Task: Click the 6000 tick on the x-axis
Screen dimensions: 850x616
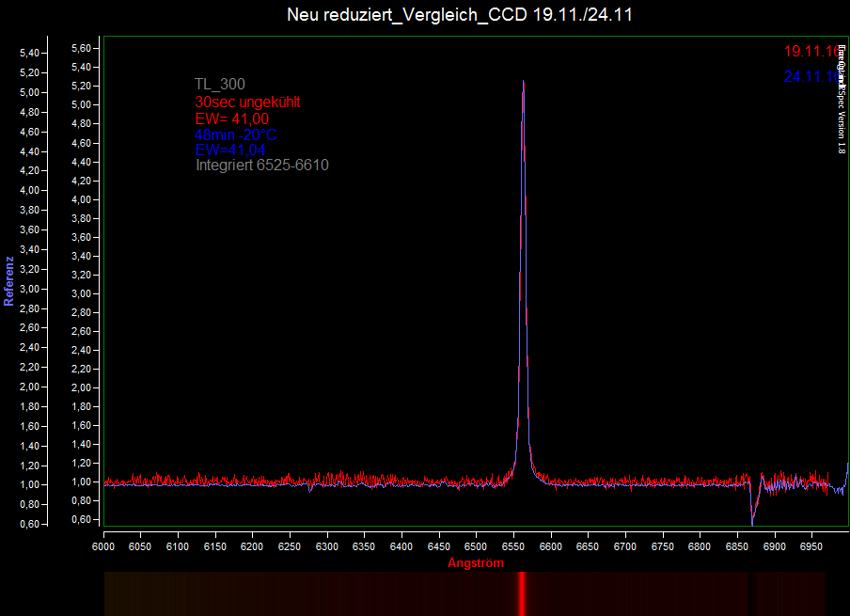Action: click(x=103, y=545)
